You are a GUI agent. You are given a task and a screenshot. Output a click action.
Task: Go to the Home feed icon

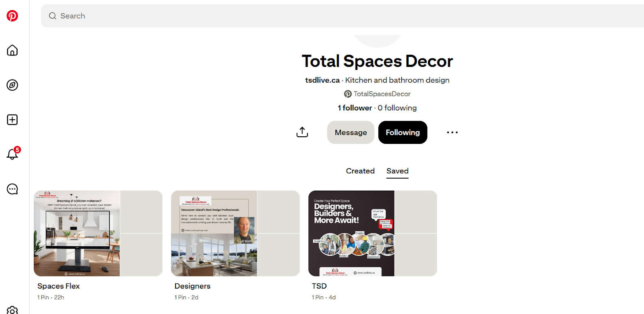click(12, 50)
